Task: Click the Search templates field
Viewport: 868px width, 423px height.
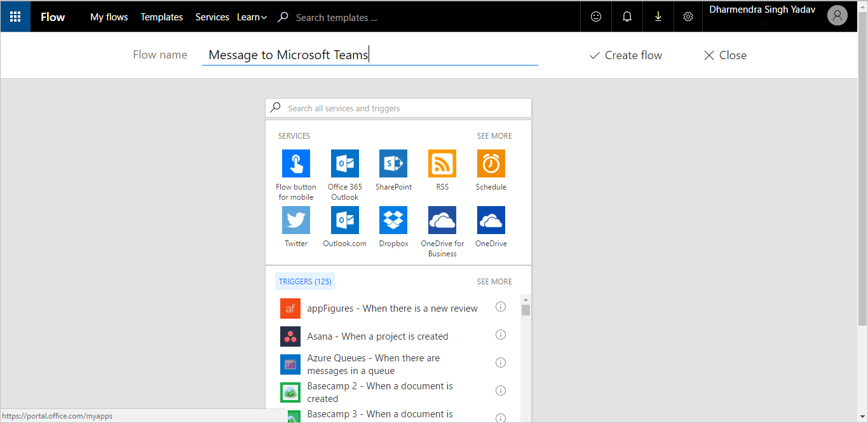Action: [337, 18]
